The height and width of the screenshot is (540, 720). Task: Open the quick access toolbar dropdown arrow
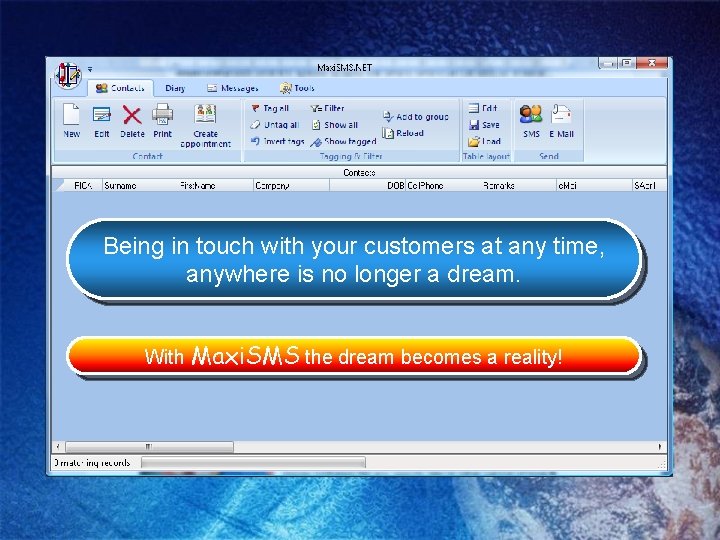(x=90, y=69)
